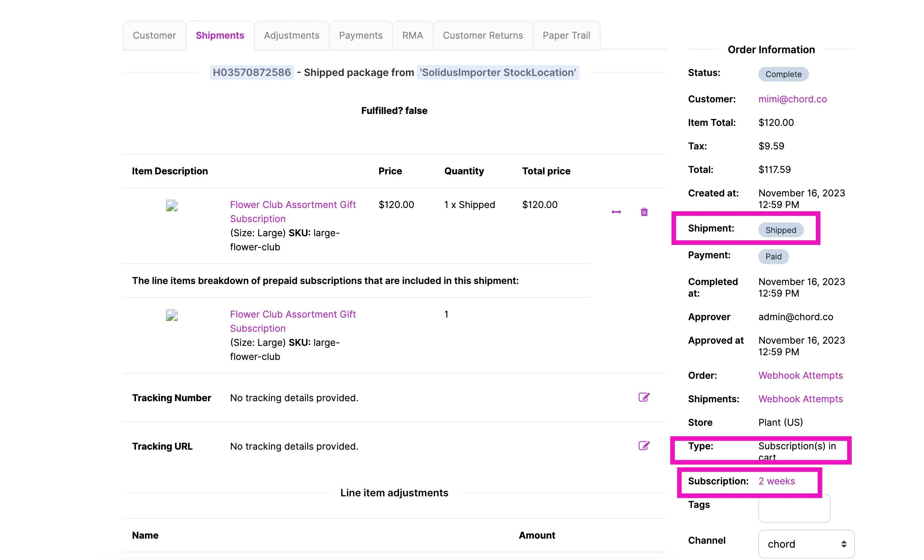Screen dimensions: 924x560
Task: Click the Total value $117.59
Action: [x=774, y=170]
